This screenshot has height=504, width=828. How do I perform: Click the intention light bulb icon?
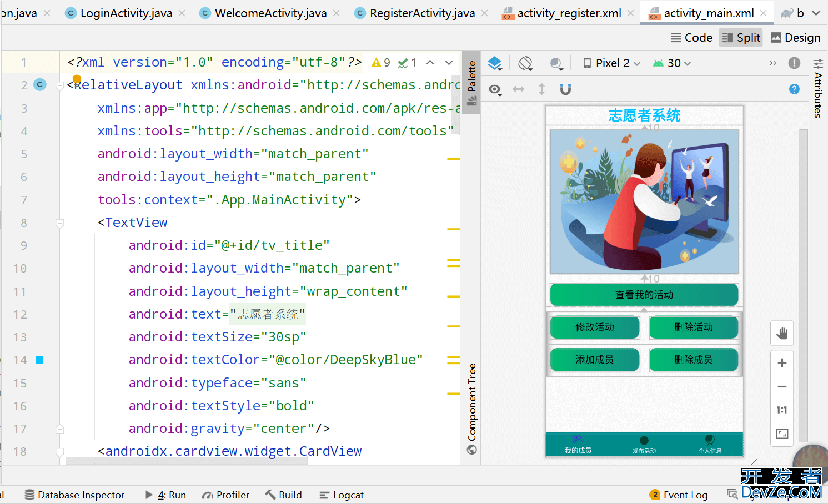(77, 79)
